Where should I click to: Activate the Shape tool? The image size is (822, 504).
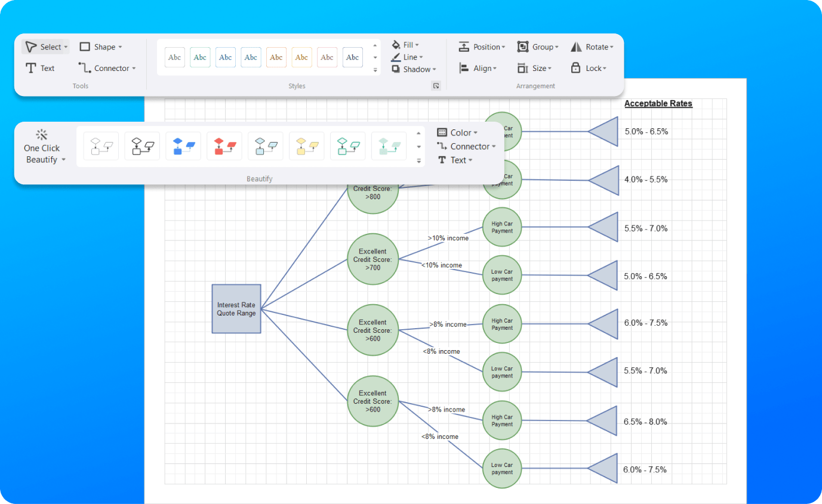point(101,47)
